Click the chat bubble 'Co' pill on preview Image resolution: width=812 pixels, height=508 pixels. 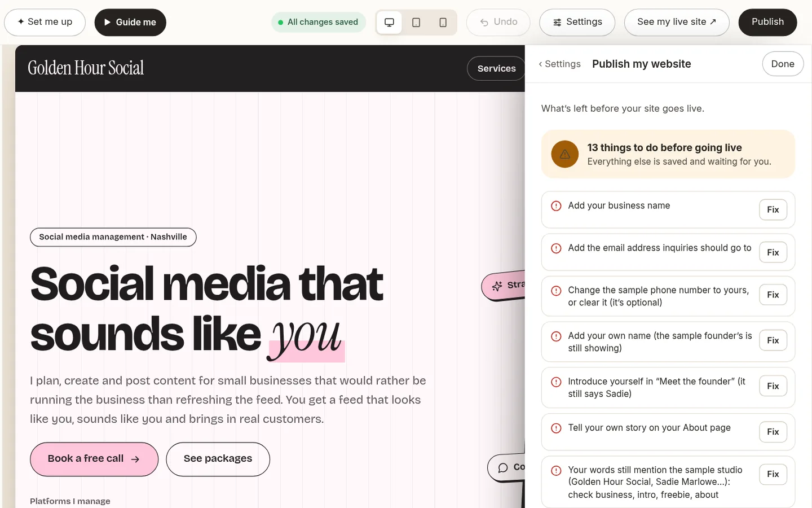[x=506, y=467]
